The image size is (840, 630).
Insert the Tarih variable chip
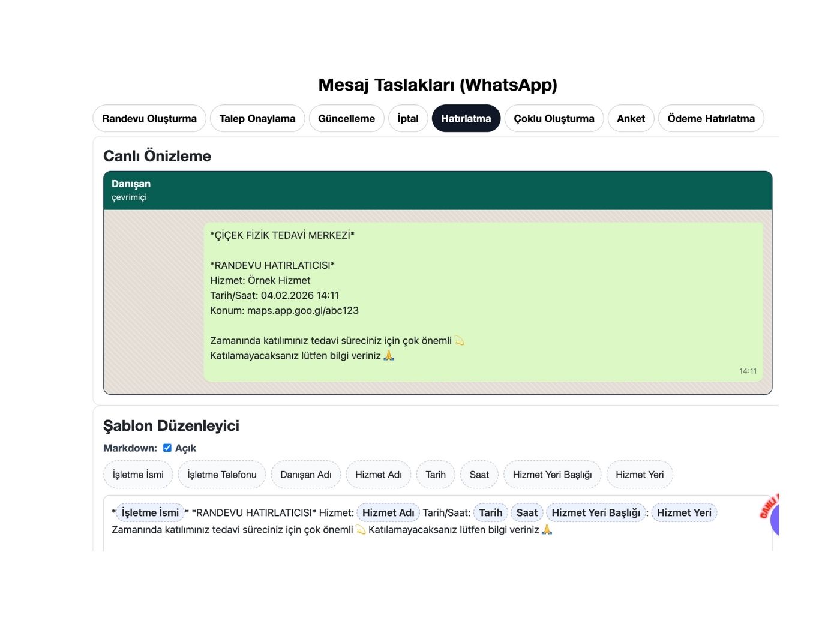coord(436,474)
